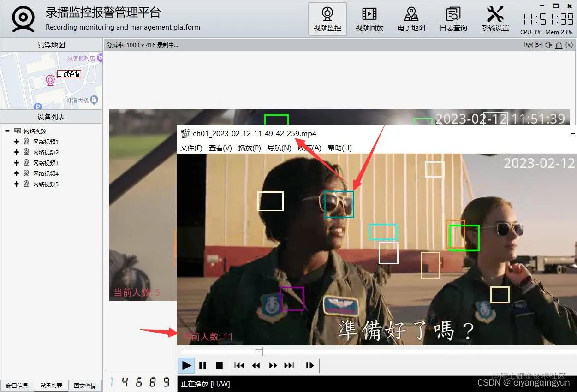Image resolution: width=577 pixels, height=392 pixels.
Task: Expand the 网络视频3 node
Action: click(x=17, y=163)
